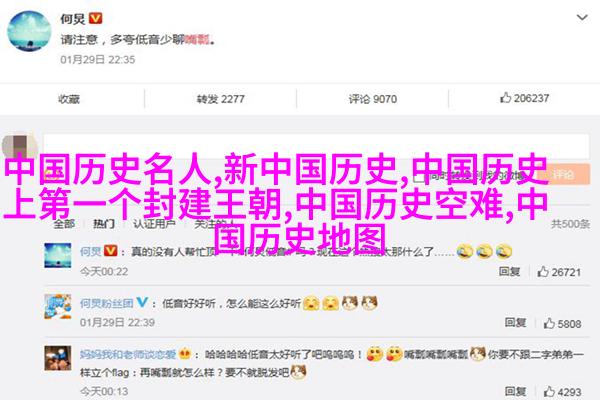Viewport: 600px width, 400px height.
Task: Select the 全部 comments tab
Action: (64, 224)
